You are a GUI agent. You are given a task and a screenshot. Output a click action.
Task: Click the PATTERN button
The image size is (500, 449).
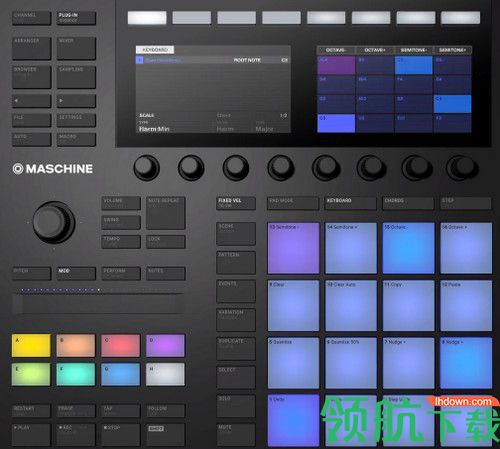(236, 263)
